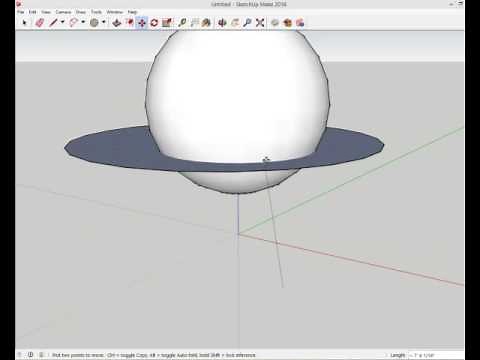Screen dimensions: 480x360
Task: Open the Extension Warehouse icon
Action: 288,23
